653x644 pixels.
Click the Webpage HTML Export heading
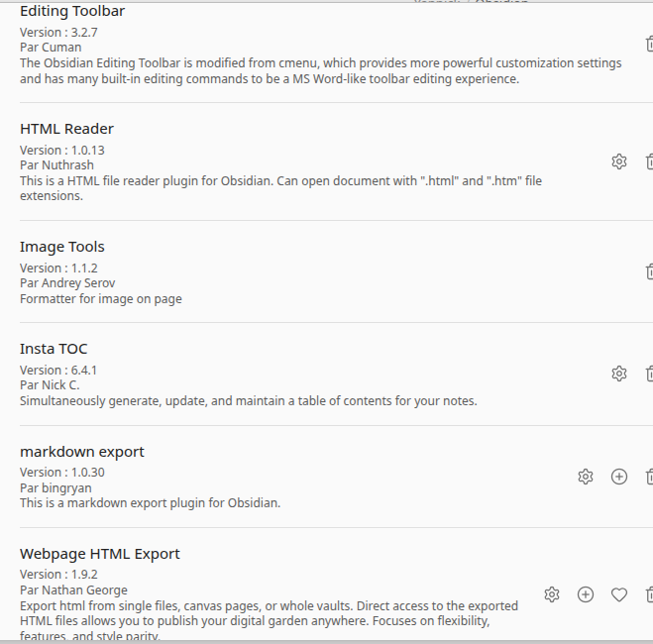click(100, 554)
